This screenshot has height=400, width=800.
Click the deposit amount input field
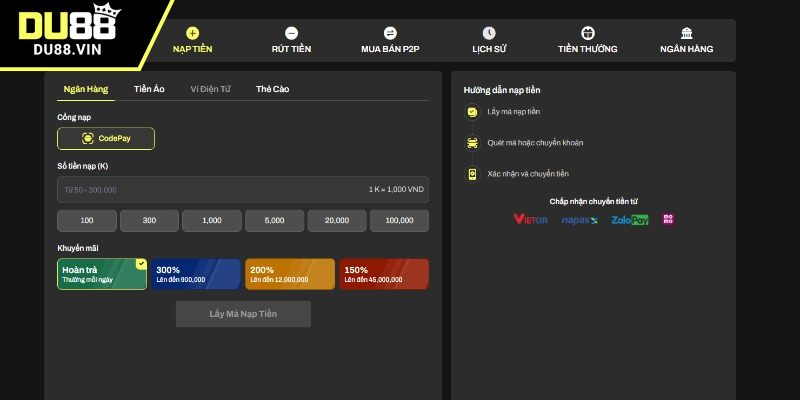coord(210,190)
